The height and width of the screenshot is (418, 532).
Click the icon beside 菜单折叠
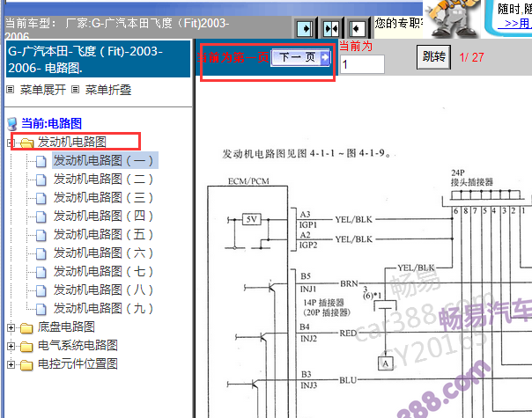point(76,90)
